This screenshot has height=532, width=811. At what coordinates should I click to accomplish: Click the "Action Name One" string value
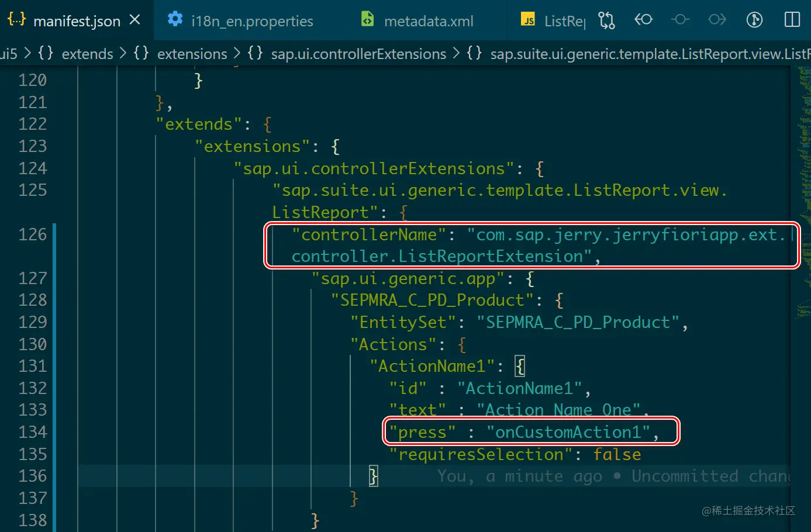(558, 410)
